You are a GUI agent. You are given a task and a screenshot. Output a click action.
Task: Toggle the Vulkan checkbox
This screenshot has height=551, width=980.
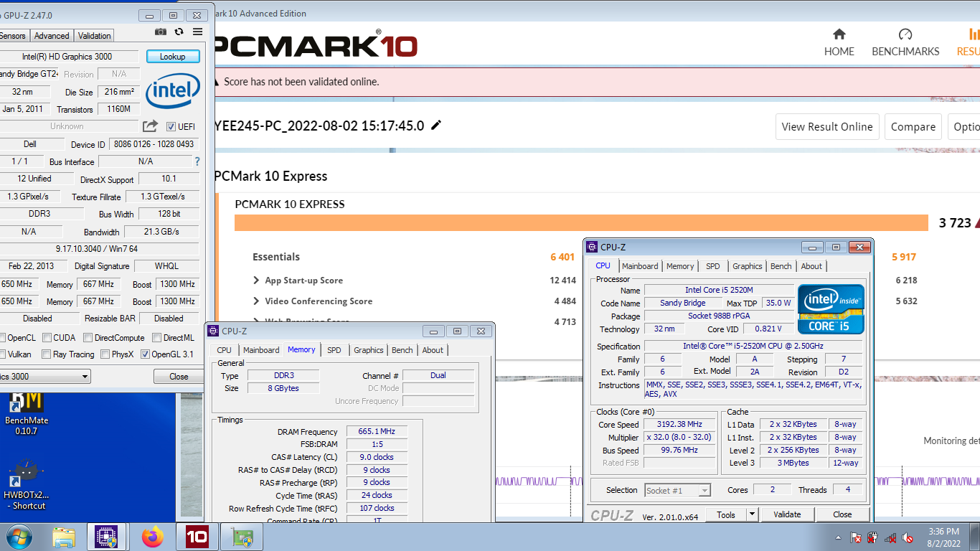point(2,354)
